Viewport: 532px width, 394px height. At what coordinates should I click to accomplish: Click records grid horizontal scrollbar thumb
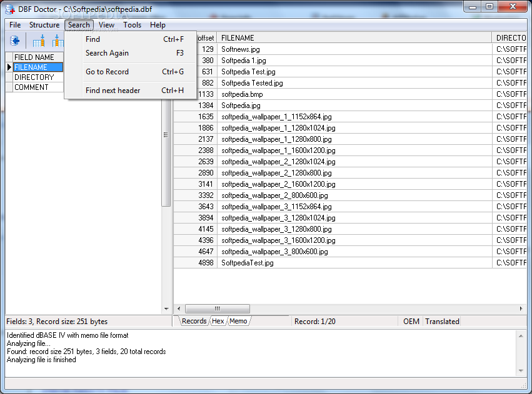218,308
